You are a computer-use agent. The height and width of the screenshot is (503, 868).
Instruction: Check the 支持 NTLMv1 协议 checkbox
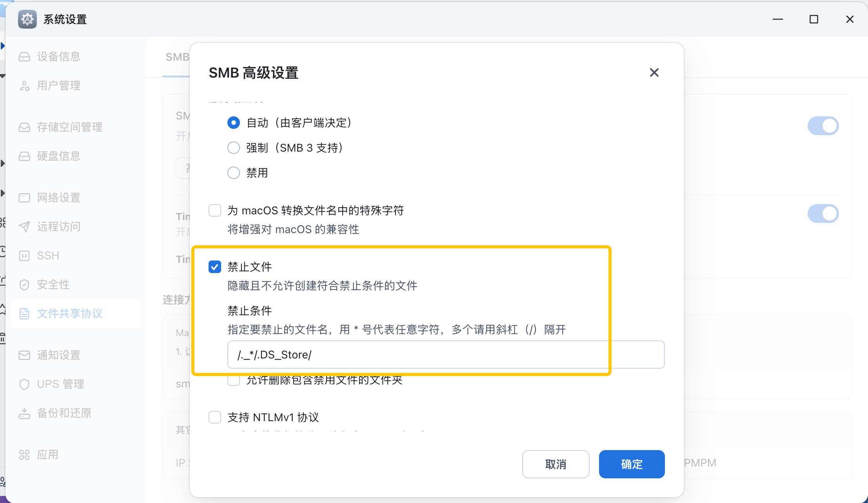coord(215,417)
